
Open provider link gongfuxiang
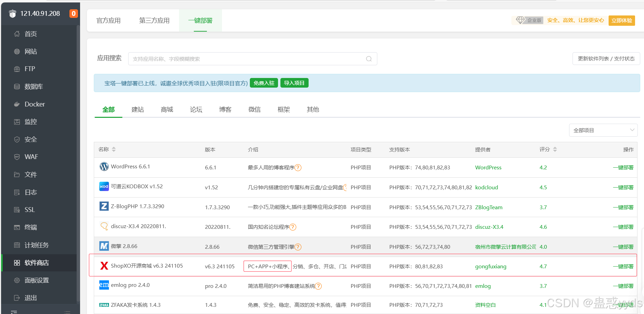click(490, 267)
